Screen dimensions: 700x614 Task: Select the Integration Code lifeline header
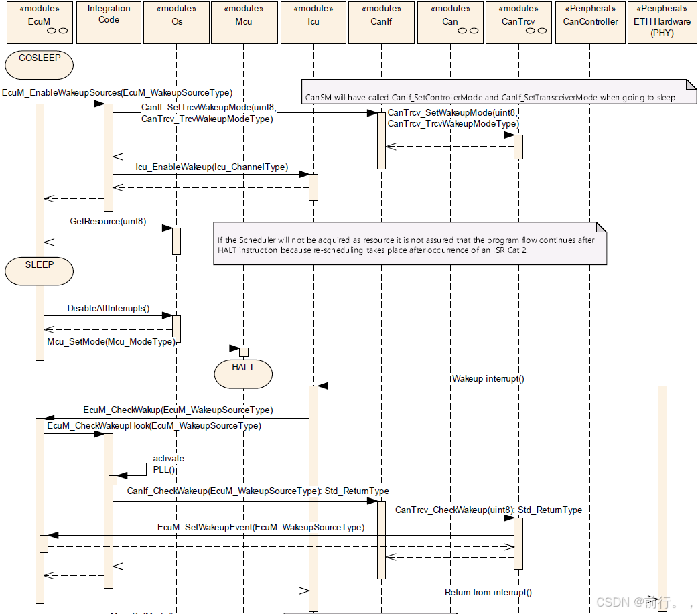point(109,22)
